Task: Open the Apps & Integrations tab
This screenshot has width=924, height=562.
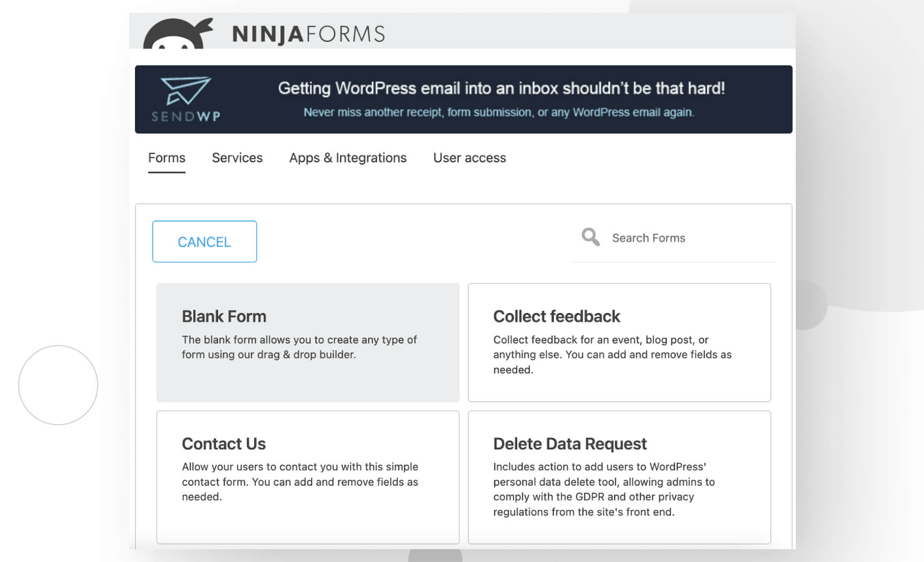Action: (348, 158)
